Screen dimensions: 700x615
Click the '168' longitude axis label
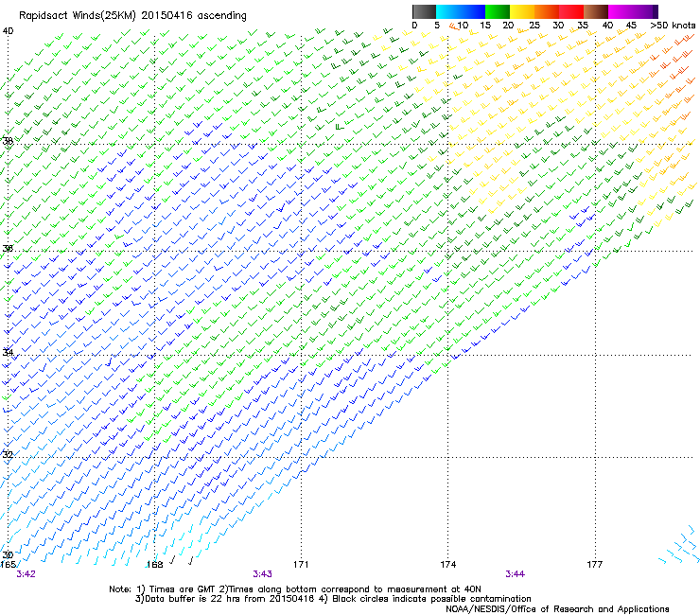click(x=154, y=565)
